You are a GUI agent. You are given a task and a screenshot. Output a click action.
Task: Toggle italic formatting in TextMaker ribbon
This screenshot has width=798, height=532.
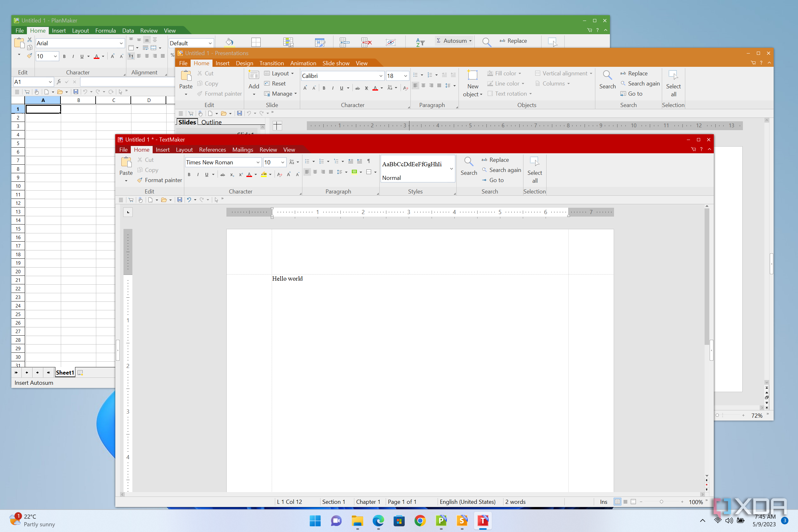(198, 175)
